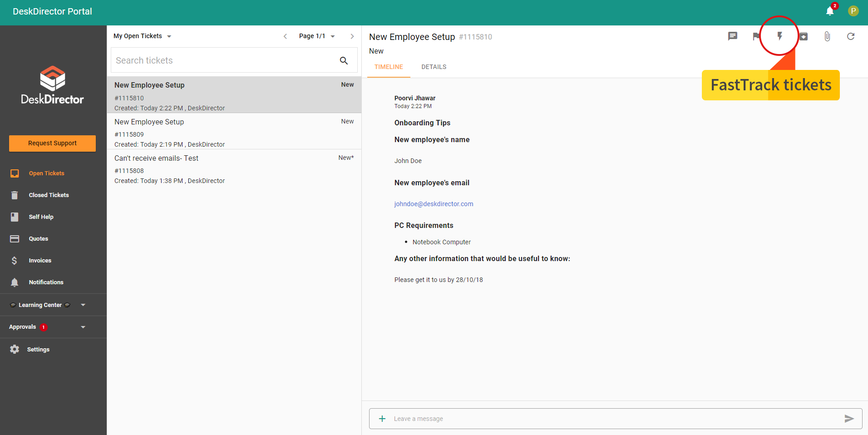Click the Poorvi Jhawar author name
868x435 pixels.
point(415,98)
